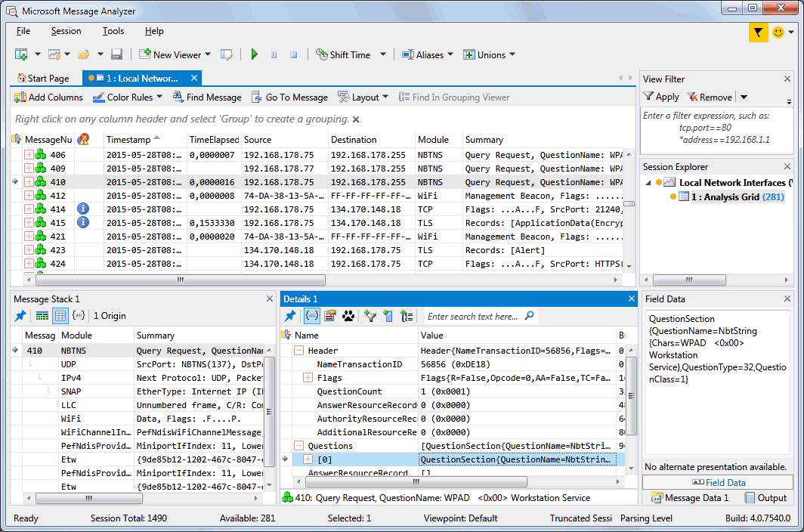Viewport: 804px width, 532px height.
Task: Pin the Details 1 window
Action: click(290, 316)
